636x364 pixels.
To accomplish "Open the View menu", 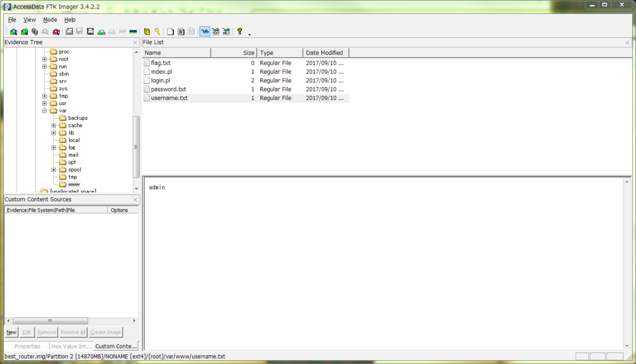I will (29, 19).
